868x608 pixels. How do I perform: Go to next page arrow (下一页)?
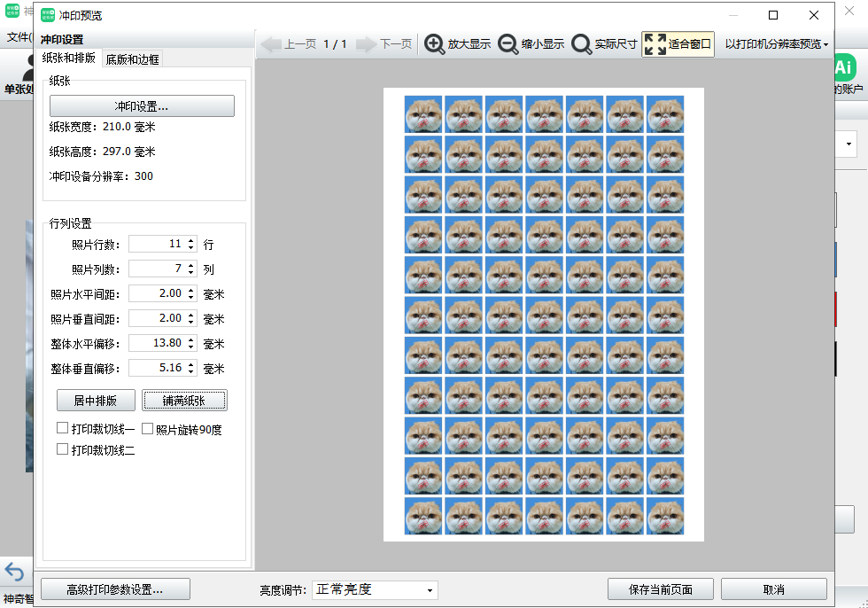tap(366, 44)
